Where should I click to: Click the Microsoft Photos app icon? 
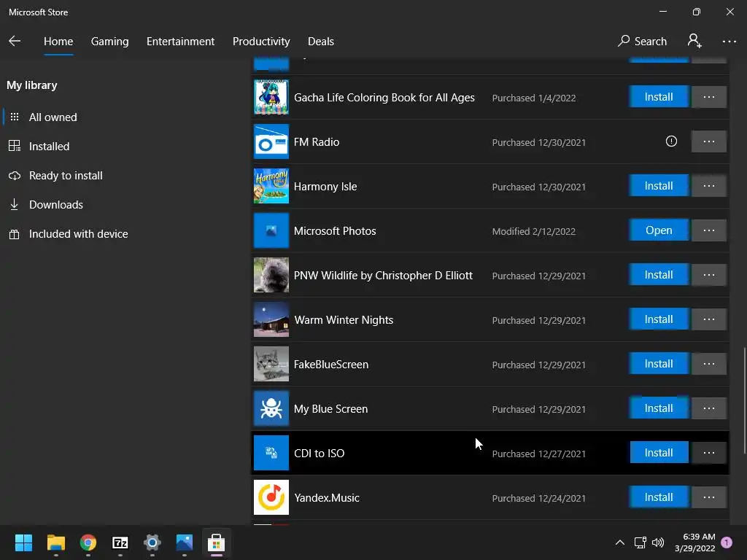point(271,230)
